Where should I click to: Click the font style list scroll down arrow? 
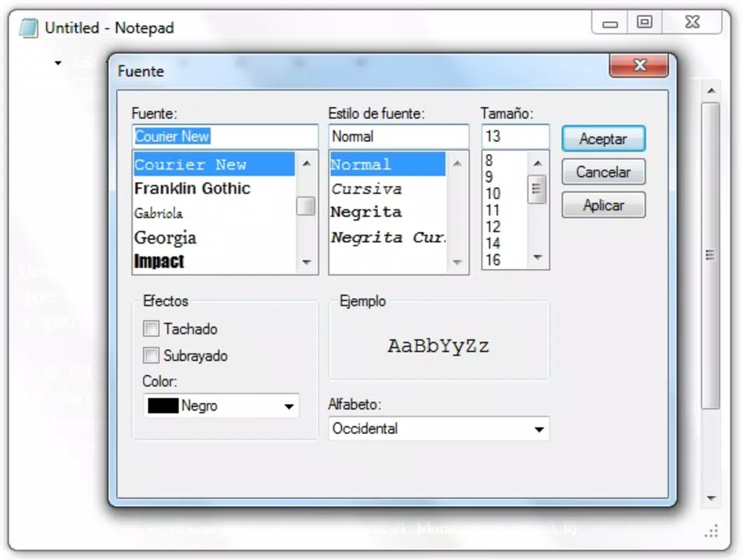coord(457,262)
